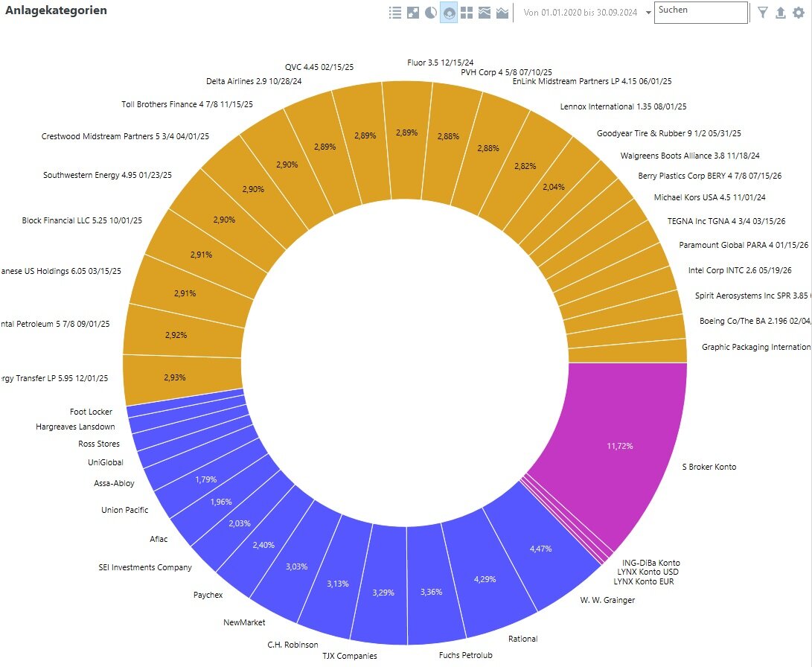Show the pie chart view

(431, 13)
